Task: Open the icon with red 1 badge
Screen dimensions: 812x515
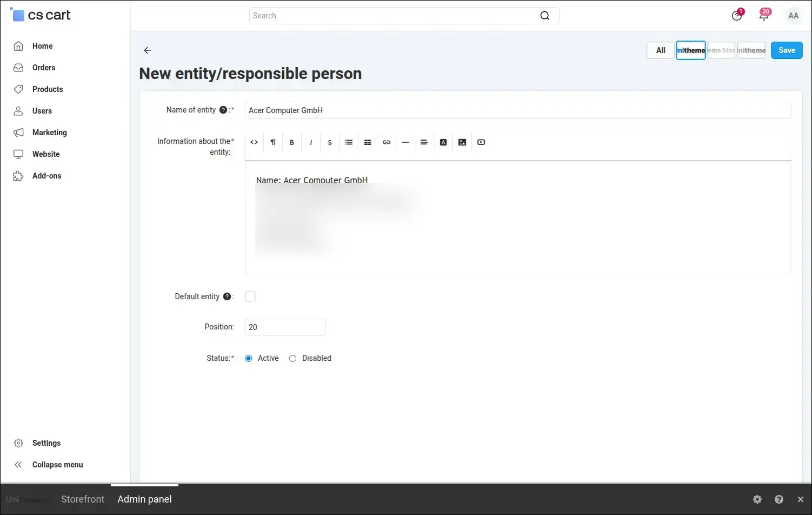Action: pyautogui.click(x=737, y=15)
